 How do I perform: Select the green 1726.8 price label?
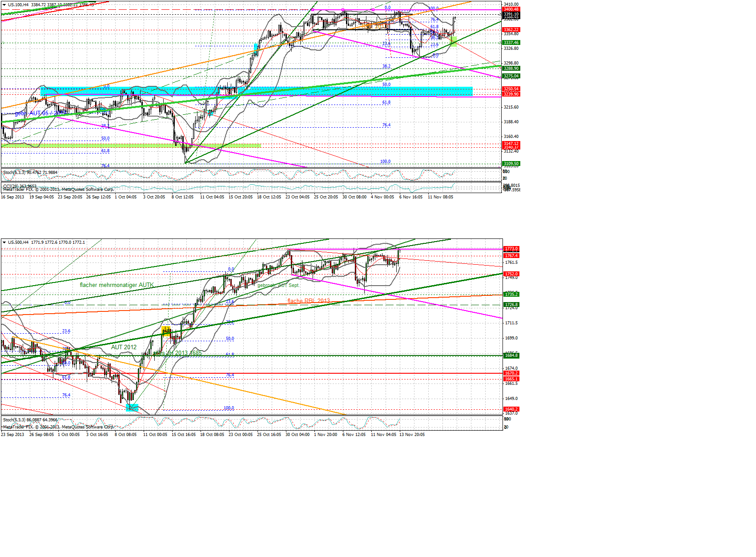(511, 305)
